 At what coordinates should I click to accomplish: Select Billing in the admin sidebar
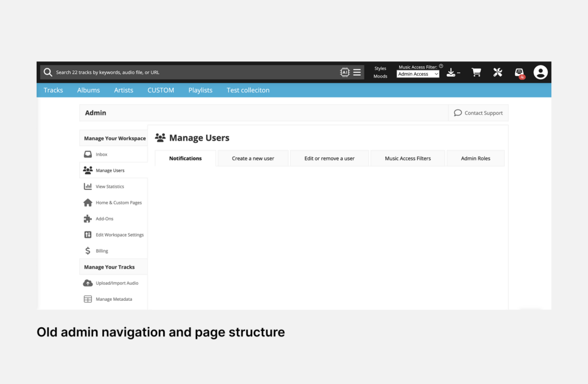102,251
